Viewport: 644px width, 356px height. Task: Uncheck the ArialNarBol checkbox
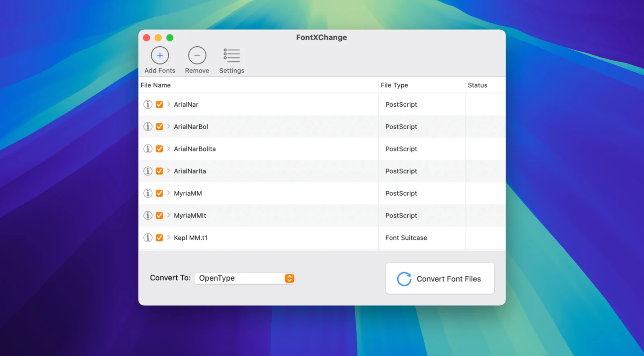click(x=159, y=126)
